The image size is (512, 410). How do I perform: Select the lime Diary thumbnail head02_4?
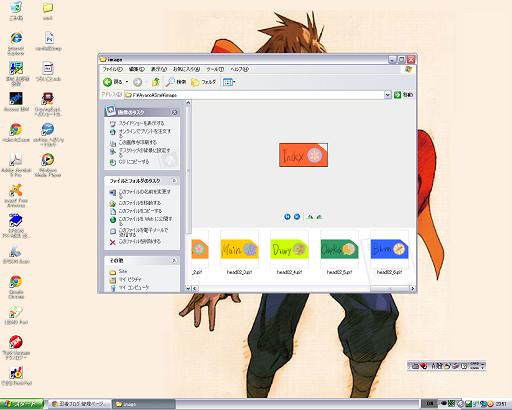(x=289, y=249)
